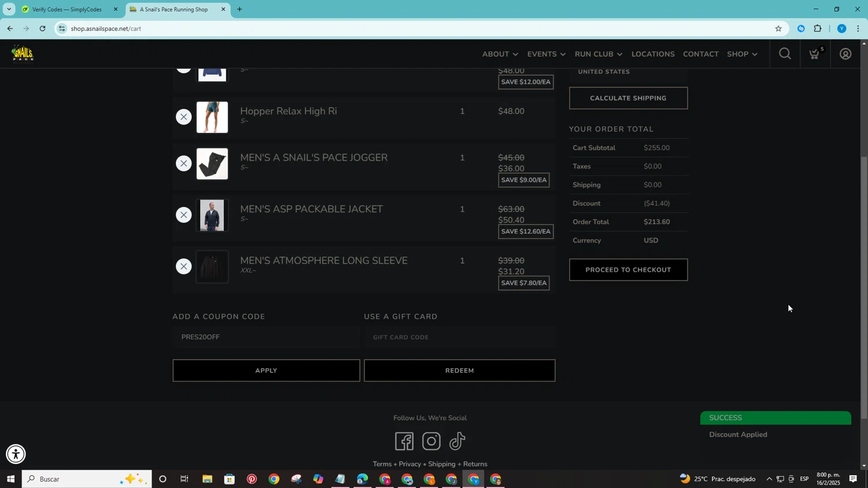Launch Microsoft Store from the taskbar
Viewport: 868px width, 488px height.
230,479
